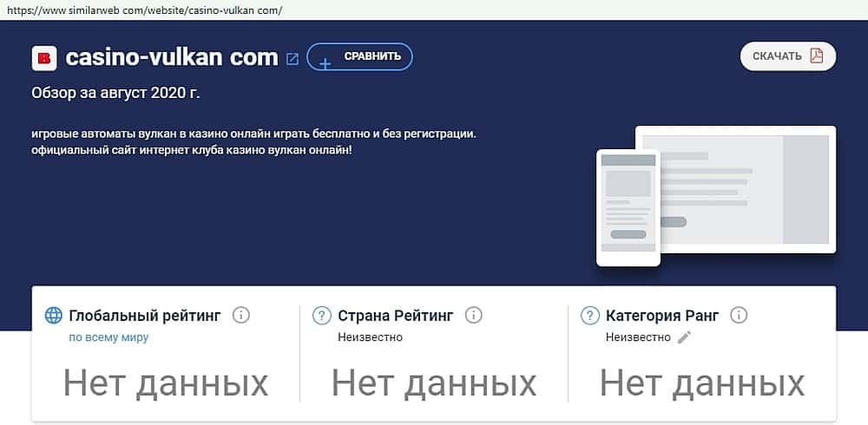Click question mark icon beside Страна Рейтинг
868x425 pixels.
point(322,316)
